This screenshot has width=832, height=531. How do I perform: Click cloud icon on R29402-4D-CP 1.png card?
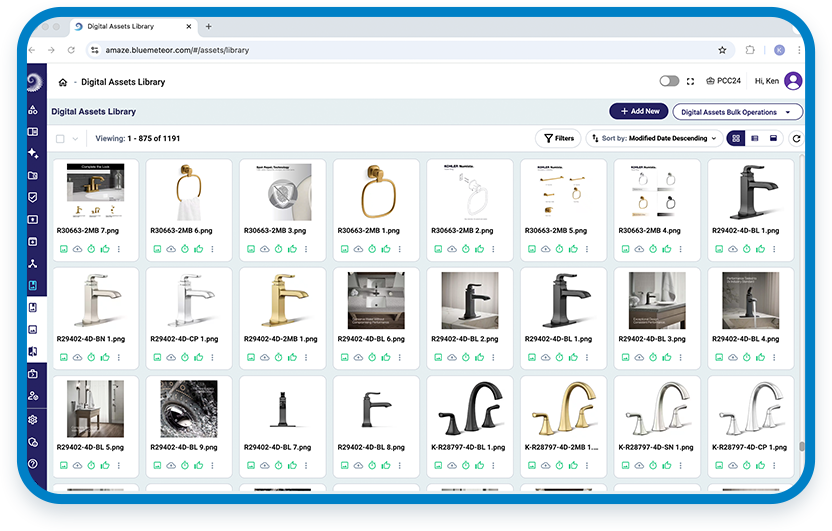tap(171, 358)
